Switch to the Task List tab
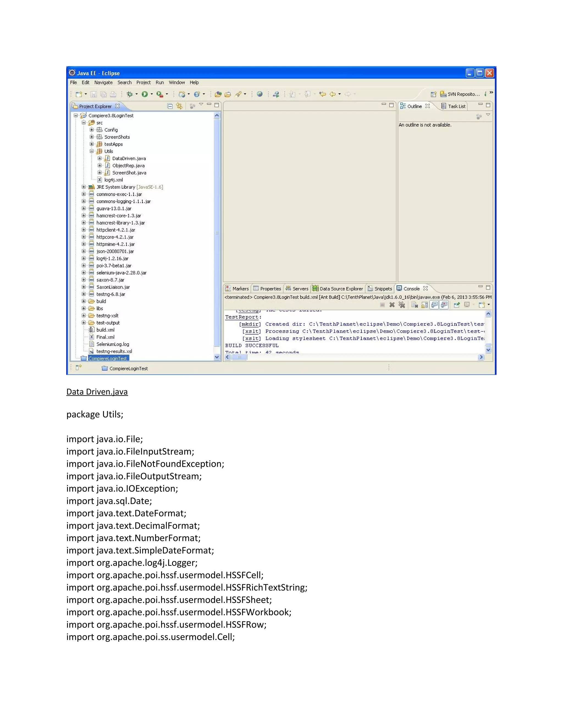 (453, 106)
